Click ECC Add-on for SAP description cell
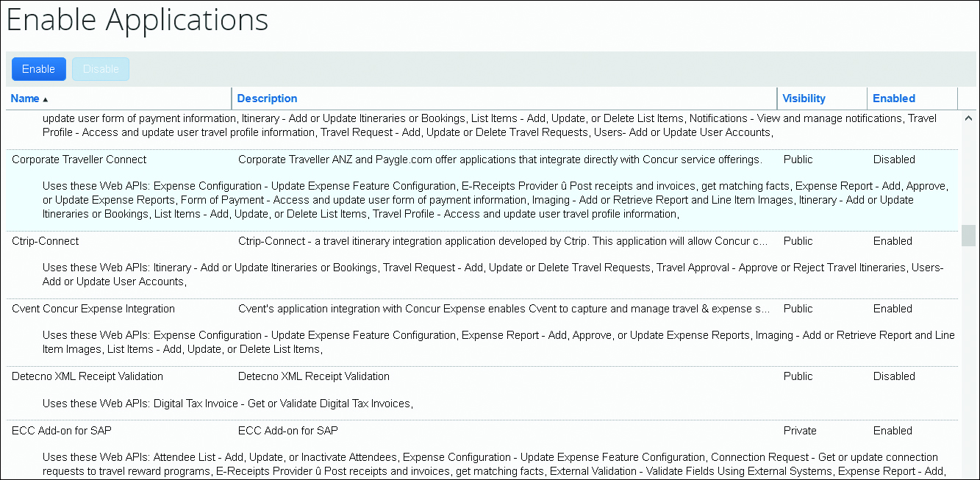Screen dimensions: 980x480 288,431
